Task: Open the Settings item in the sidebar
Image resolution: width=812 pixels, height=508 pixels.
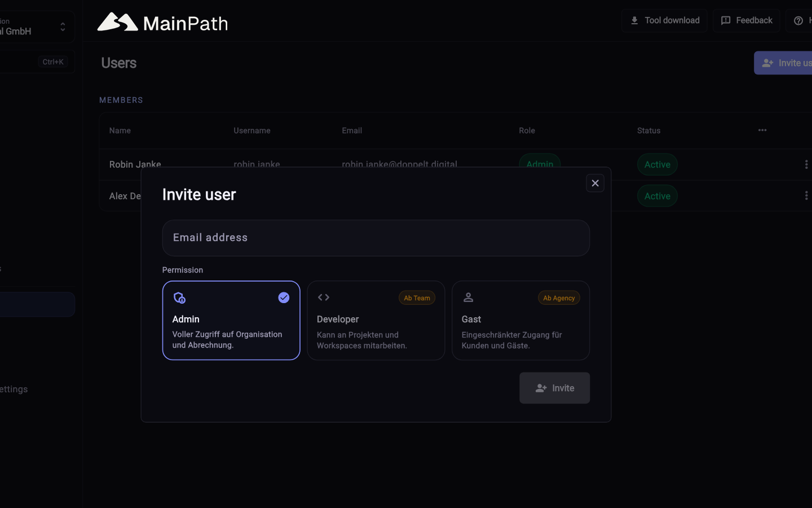Action: pyautogui.click(x=14, y=389)
